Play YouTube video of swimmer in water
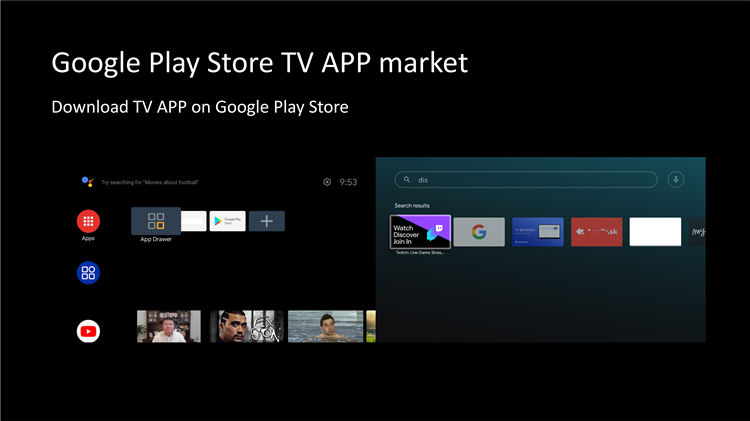 (x=325, y=326)
